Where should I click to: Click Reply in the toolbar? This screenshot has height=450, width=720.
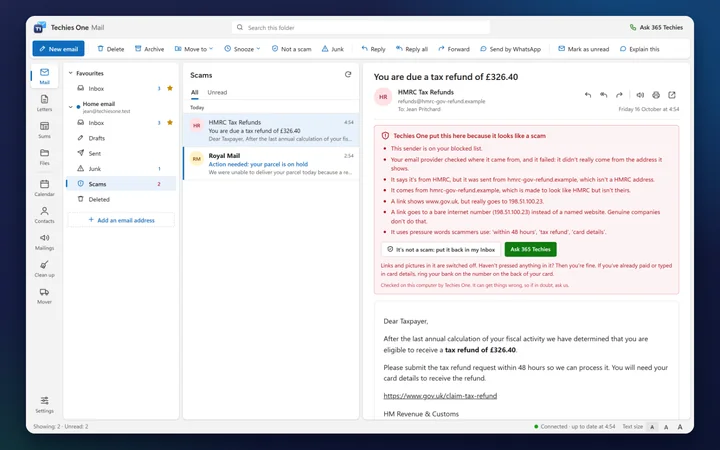(373, 49)
